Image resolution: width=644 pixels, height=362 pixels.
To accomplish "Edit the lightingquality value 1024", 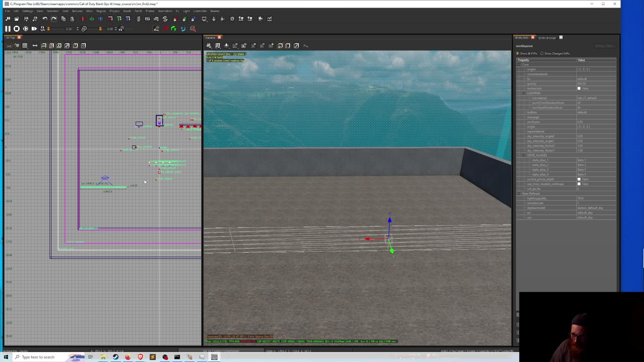I will (x=596, y=199).
